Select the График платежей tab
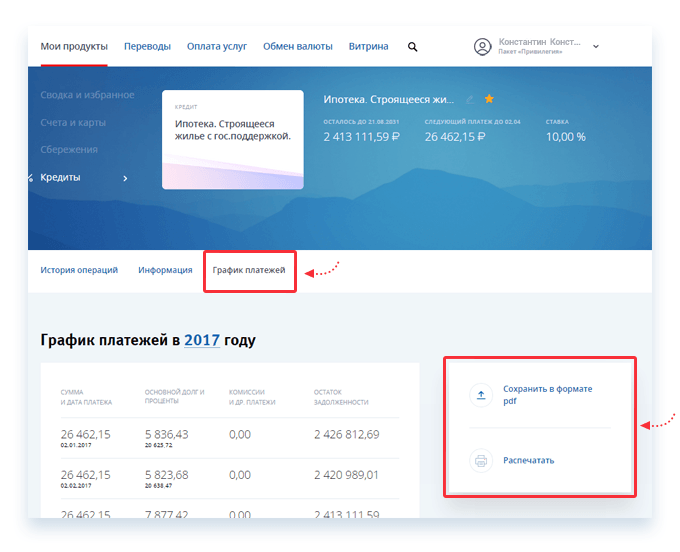 pos(249,270)
